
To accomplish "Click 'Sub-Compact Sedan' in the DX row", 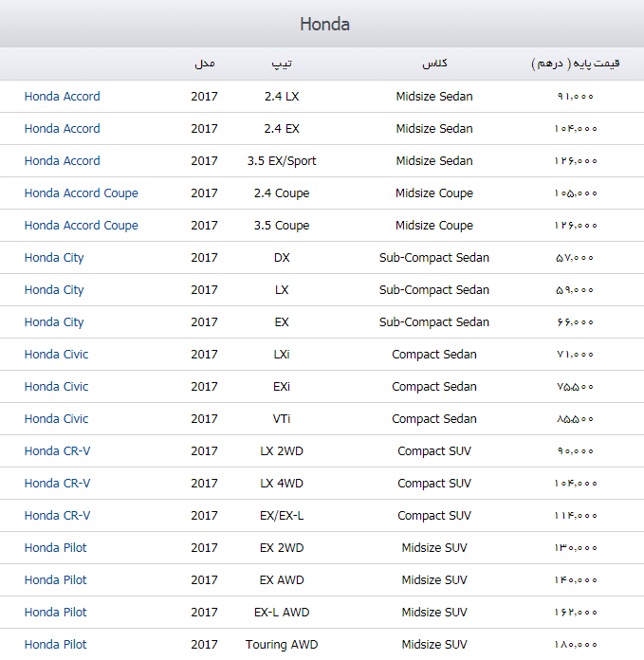I will point(434,258).
